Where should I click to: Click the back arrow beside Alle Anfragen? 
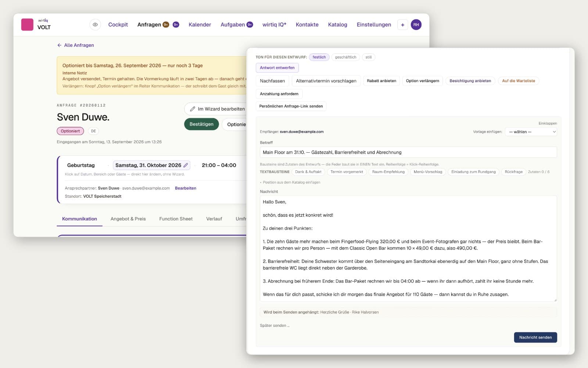59,45
